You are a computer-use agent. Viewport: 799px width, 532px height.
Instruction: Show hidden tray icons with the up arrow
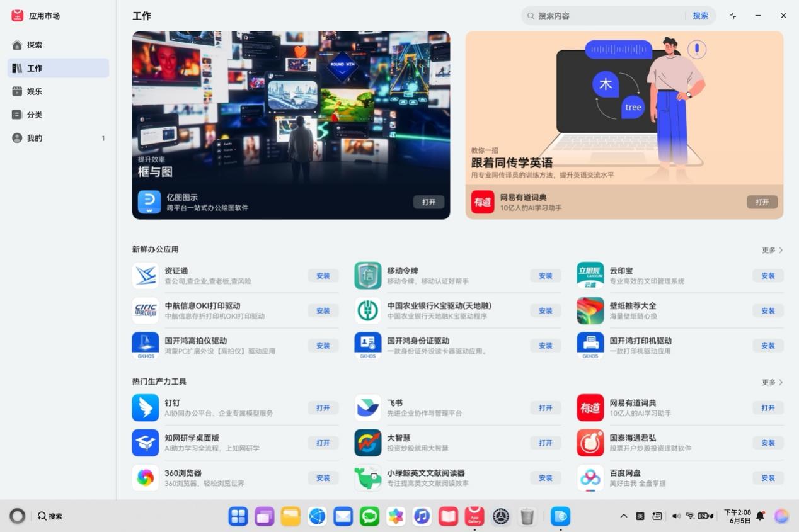tap(624, 516)
